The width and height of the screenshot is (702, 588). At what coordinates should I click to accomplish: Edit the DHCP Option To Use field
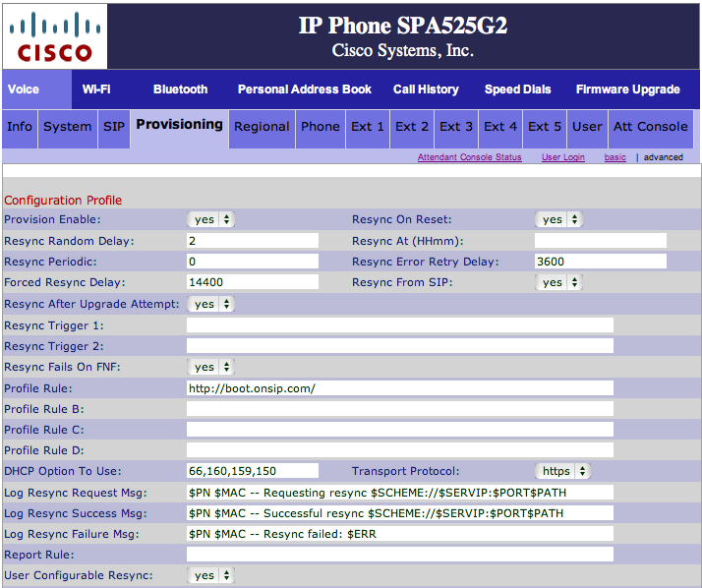click(253, 471)
